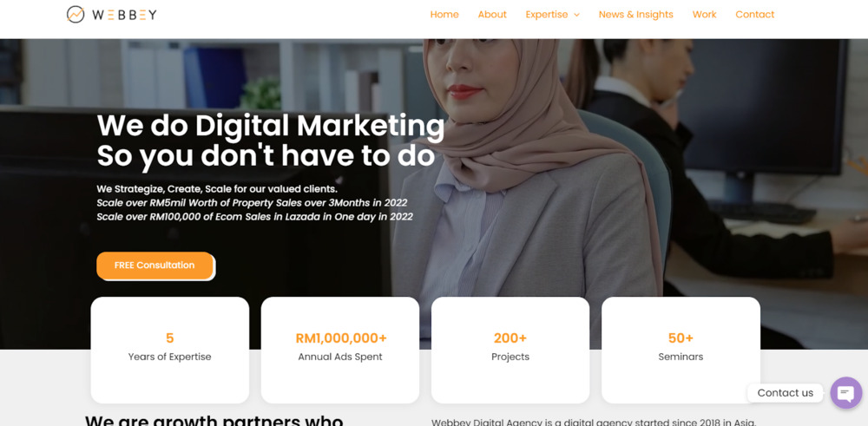Click the FREE Consultation button
The height and width of the screenshot is (426, 868).
click(x=155, y=265)
